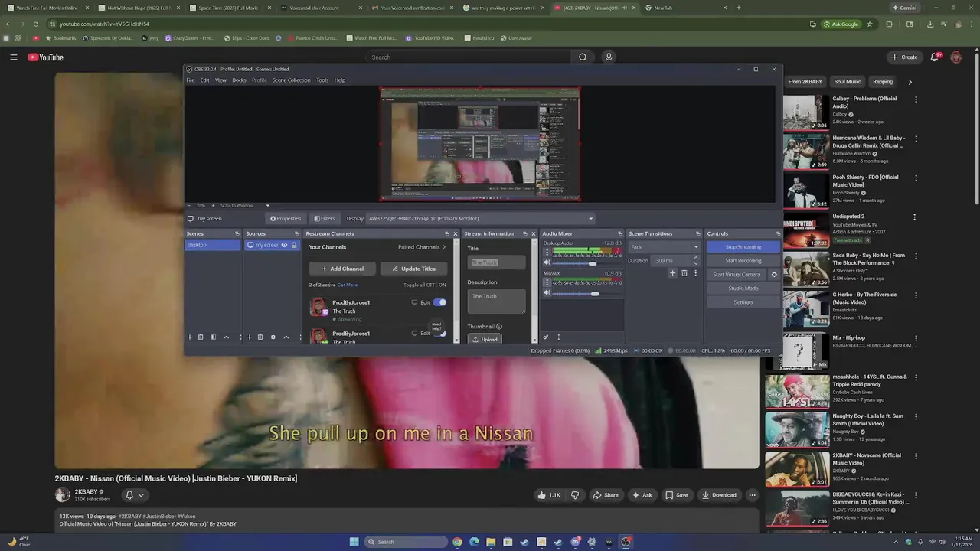Open options menu for Undisputed 2 video

[916, 217]
